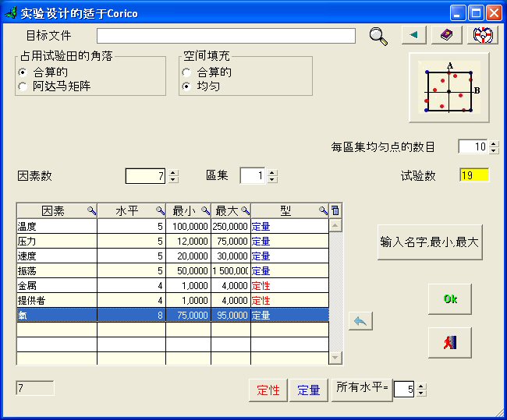The width and height of the screenshot is (507, 420).
Task: Click the design diagram thumbnail with red dots
Action: tap(449, 87)
